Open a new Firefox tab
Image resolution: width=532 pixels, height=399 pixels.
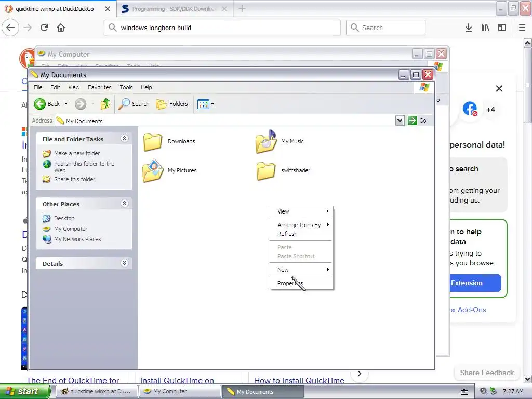[242, 8]
